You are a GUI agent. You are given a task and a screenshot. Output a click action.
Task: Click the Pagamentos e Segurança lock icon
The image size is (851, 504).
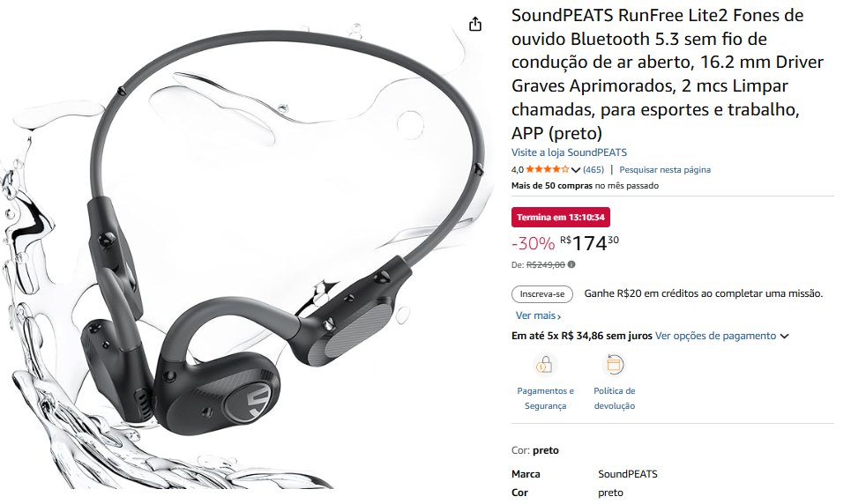[x=544, y=365]
